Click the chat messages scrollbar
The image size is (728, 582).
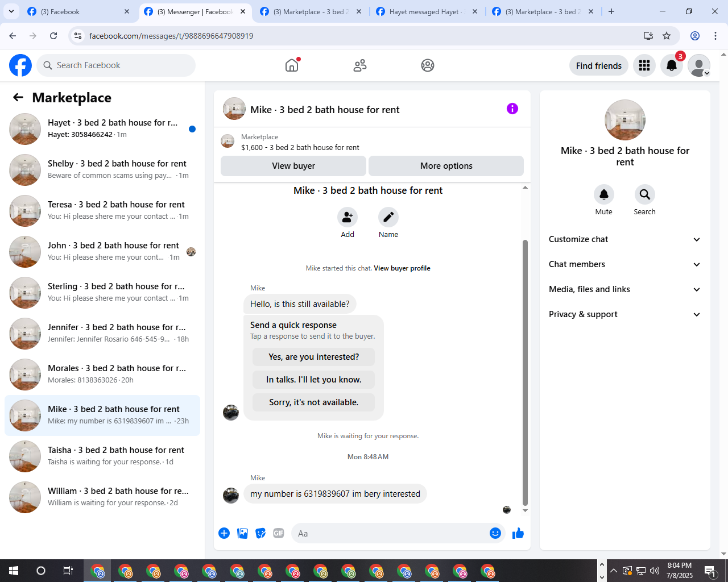(525, 372)
